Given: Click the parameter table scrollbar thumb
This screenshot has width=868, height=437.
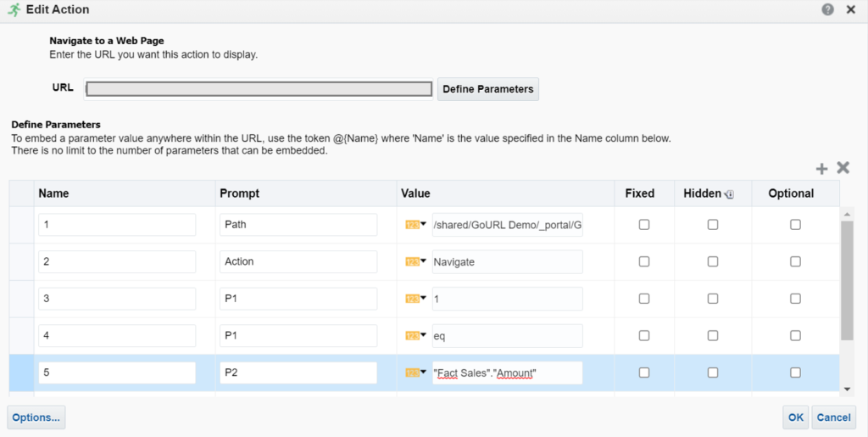Looking at the screenshot, I should point(847,280).
